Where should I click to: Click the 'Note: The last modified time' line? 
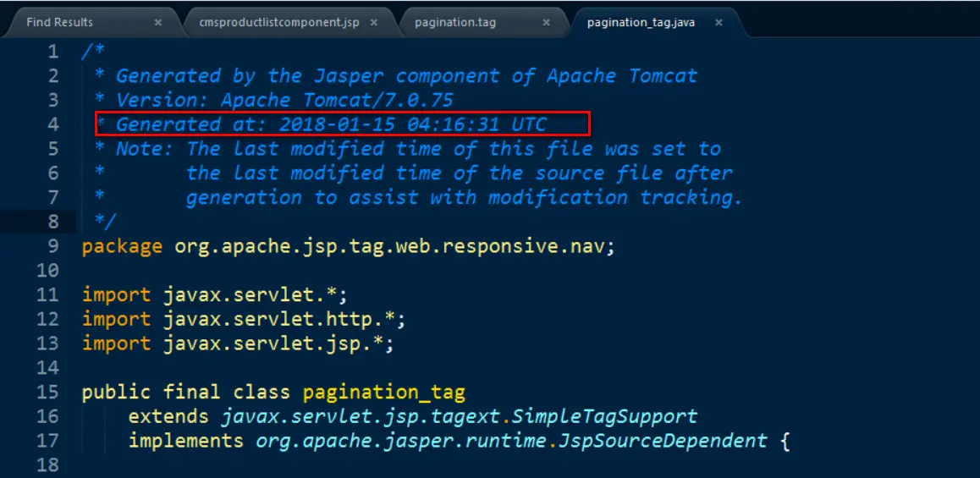point(407,149)
